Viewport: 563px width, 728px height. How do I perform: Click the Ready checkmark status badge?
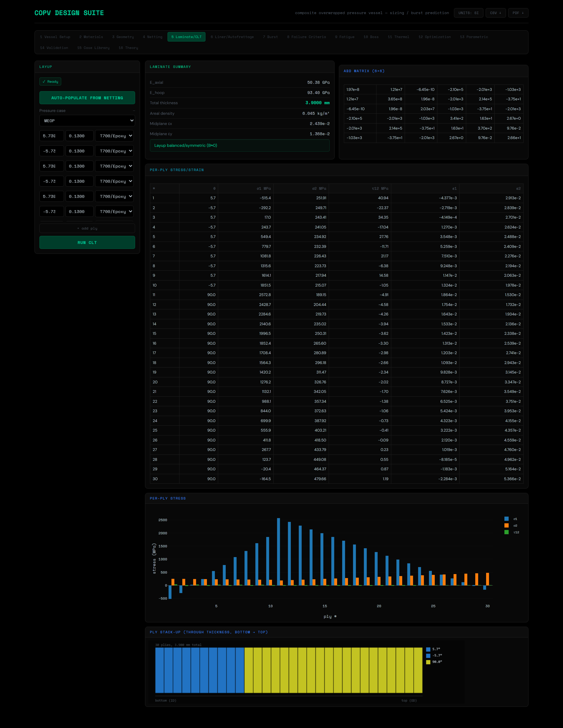coord(50,82)
